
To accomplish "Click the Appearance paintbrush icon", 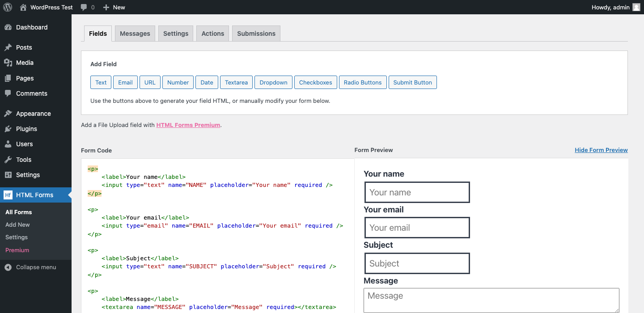I will [8, 114].
